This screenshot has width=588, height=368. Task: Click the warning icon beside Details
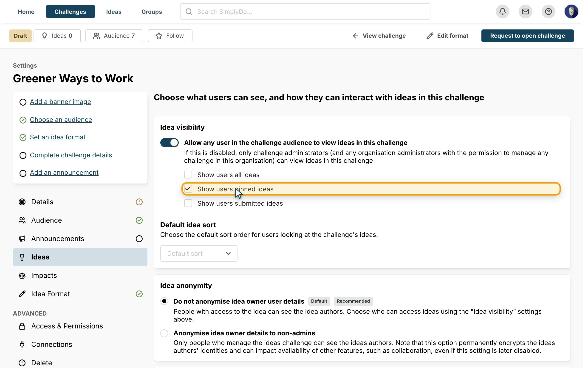[139, 202]
